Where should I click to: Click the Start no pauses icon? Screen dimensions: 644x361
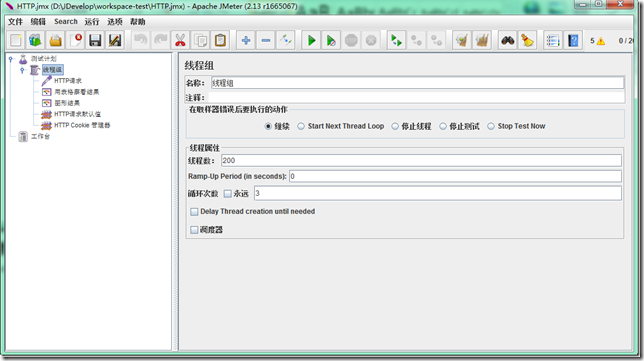point(331,40)
